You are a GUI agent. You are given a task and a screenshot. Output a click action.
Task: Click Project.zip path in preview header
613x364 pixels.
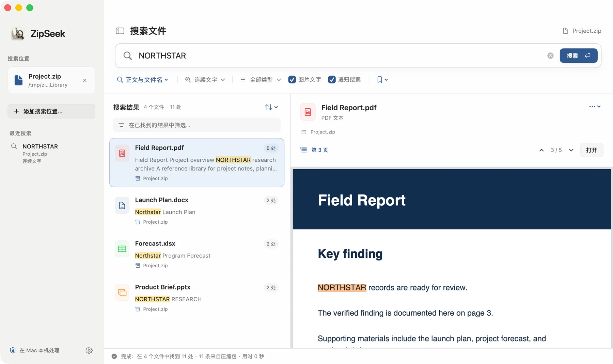pyautogui.click(x=323, y=132)
